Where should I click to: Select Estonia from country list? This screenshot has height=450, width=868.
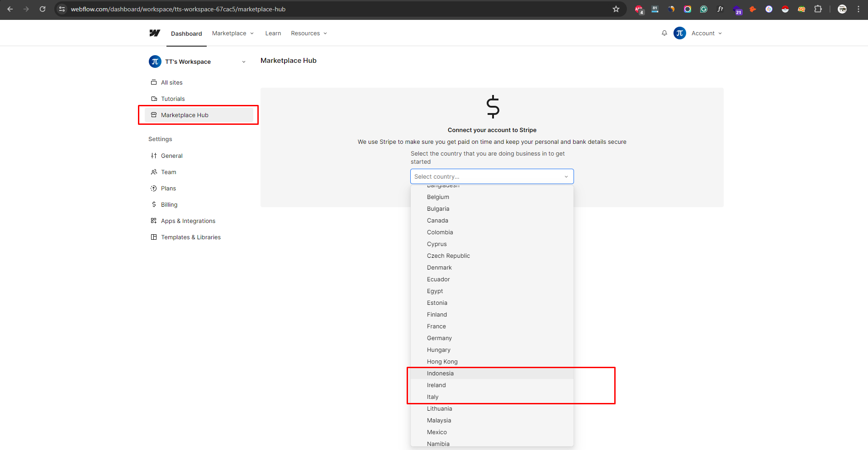492,303
